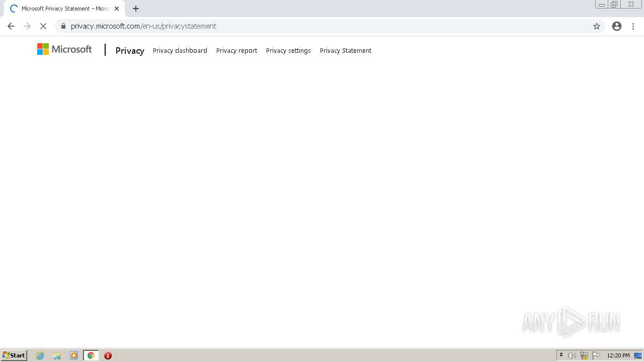Open the Chrome three-dot menu
Viewport: 644px width, 362px height.
633,26
